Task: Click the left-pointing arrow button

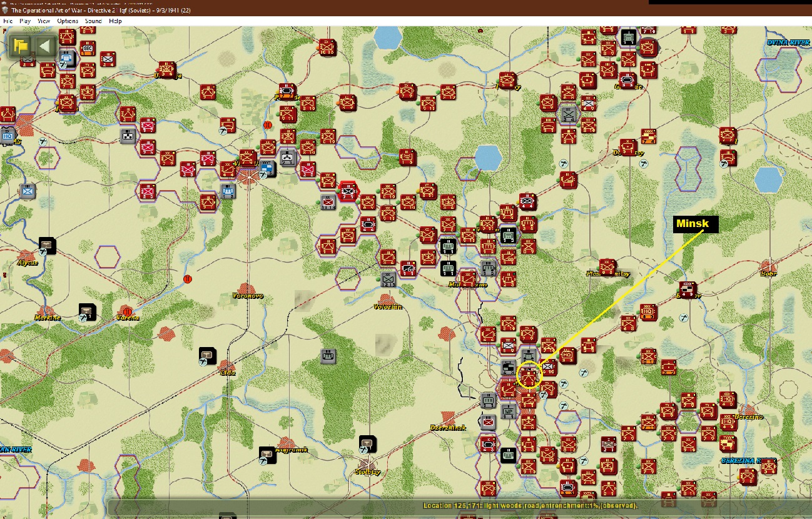Action: pos(44,46)
